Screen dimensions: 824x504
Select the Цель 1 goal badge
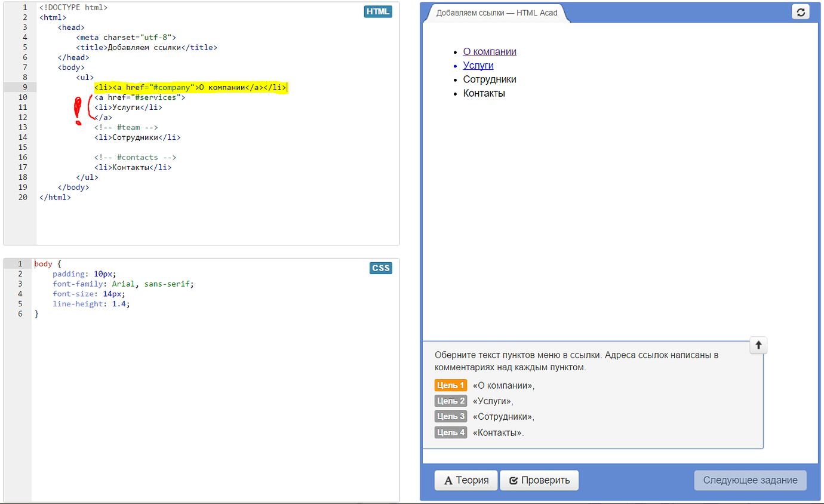tap(451, 385)
